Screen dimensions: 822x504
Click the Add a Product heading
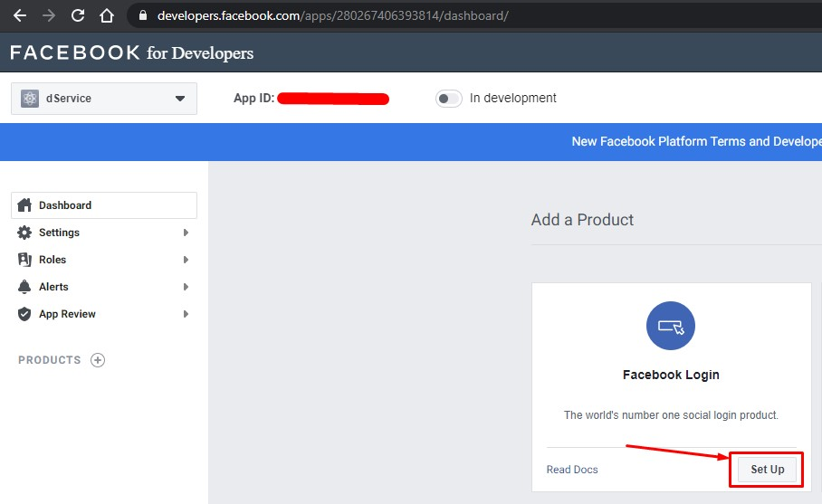pyautogui.click(x=582, y=220)
